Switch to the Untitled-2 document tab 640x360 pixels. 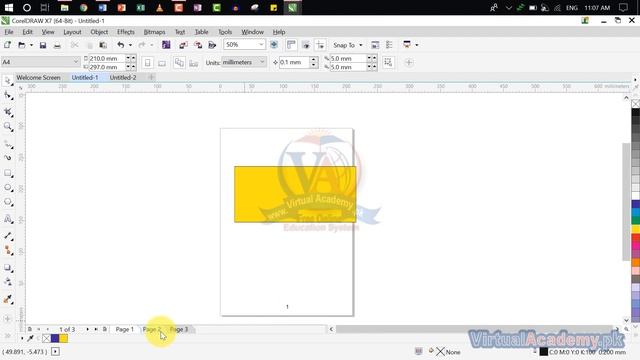[123, 77]
